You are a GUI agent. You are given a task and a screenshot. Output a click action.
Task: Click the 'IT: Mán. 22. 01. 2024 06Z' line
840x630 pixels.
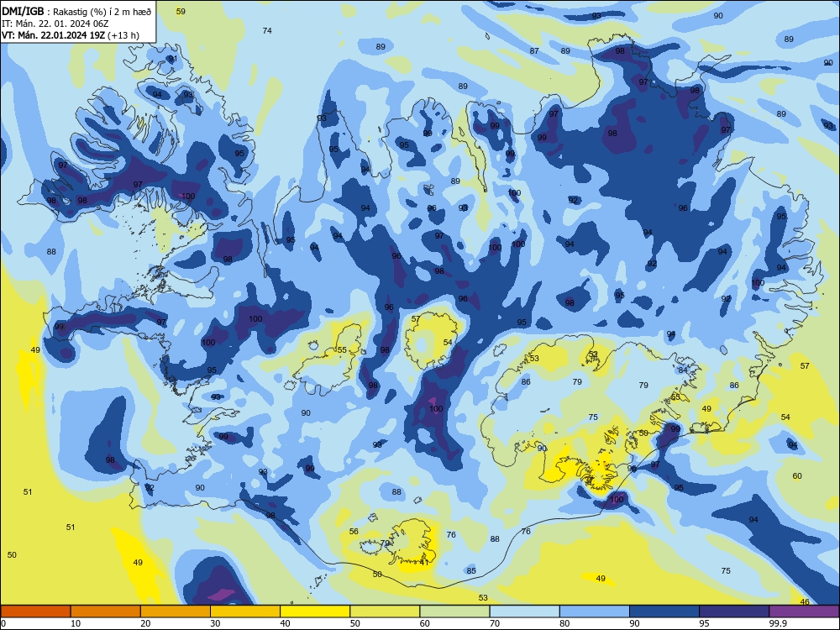pyautogui.click(x=55, y=24)
